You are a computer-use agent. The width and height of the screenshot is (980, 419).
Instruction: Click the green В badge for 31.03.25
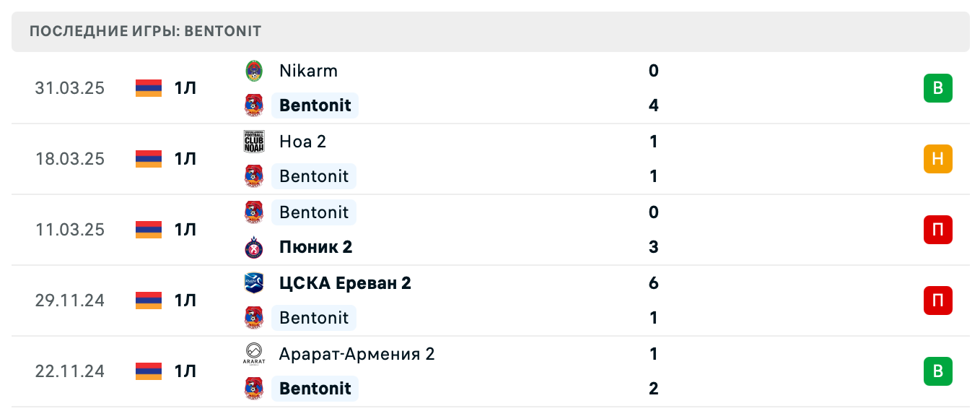[x=937, y=88]
